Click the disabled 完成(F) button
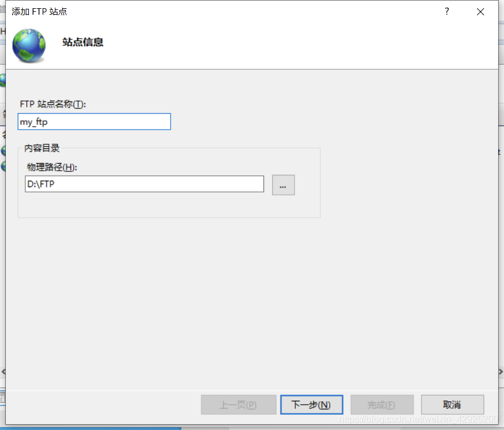Viewport: 504px width, 430px height. (x=382, y=405)
